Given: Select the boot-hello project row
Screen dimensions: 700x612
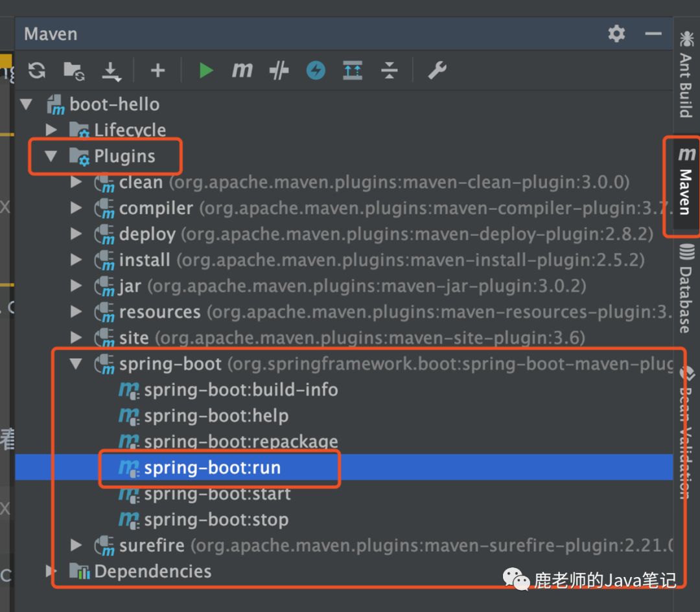Looking at the screenshot, I should pos(344,104).
